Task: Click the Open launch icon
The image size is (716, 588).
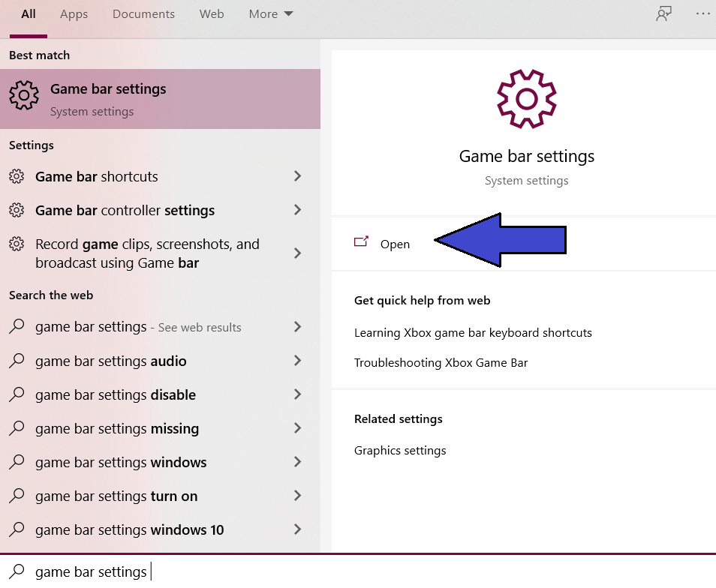Action: click(361, 241)
